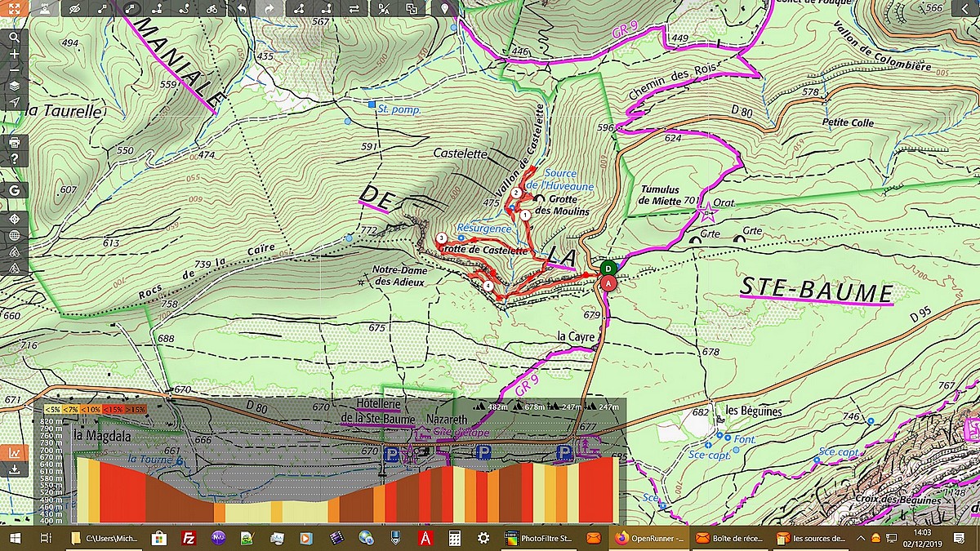Select the circled route-drawing mode tool
980x551 pixels.
(x=129, y=8)
